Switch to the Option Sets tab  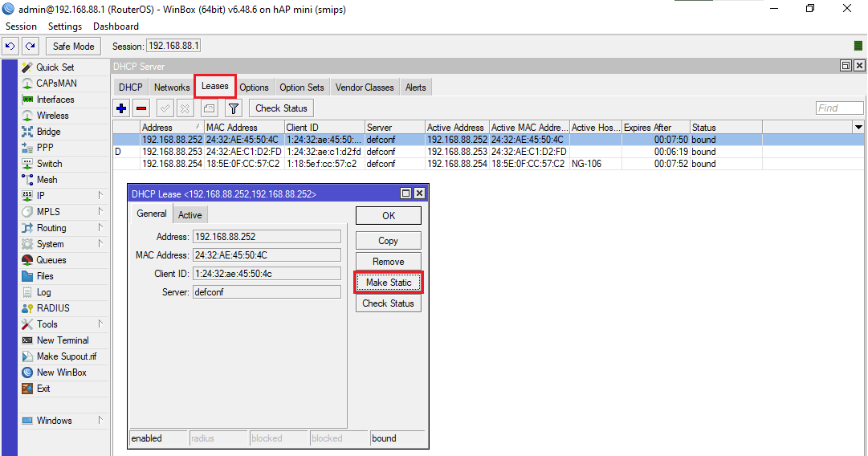tap(302, 88)
